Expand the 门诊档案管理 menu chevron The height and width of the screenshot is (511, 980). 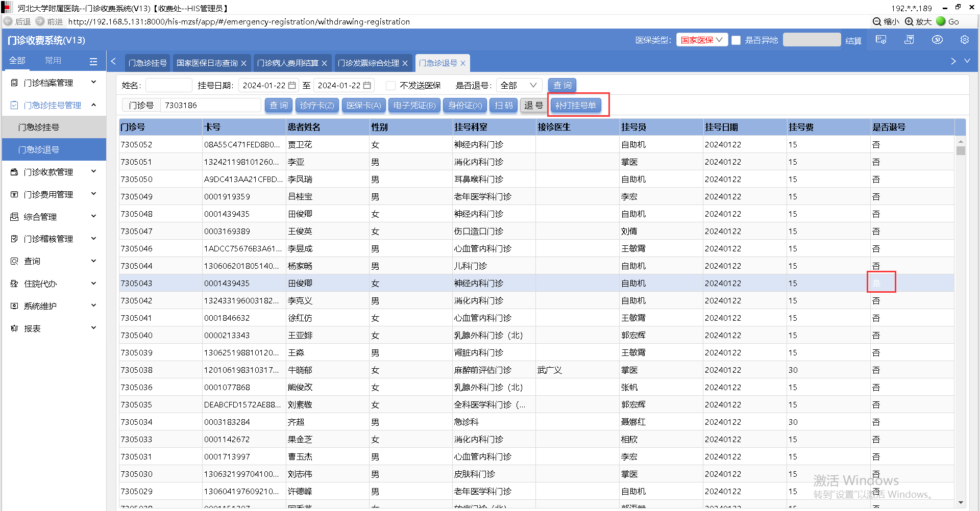(93, 82)
